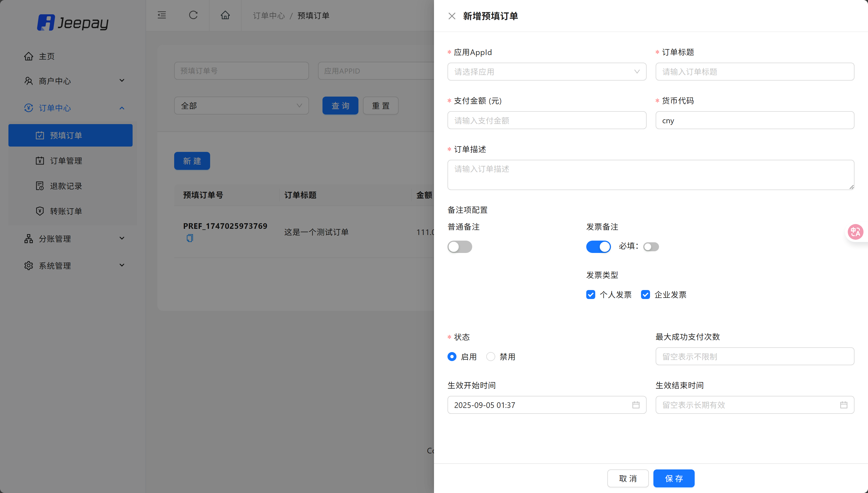
Task: Collapse sidebar with menu fold icon
Action: 162,15
